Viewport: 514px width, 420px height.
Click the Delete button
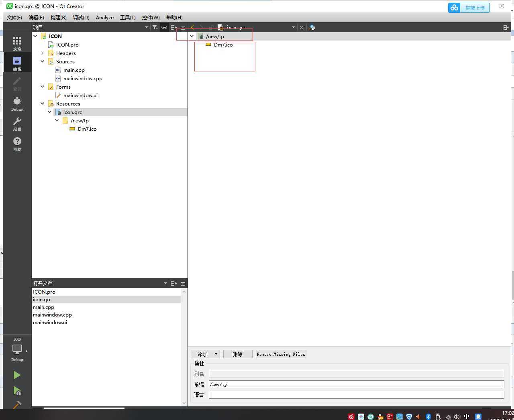coord(238,354)
